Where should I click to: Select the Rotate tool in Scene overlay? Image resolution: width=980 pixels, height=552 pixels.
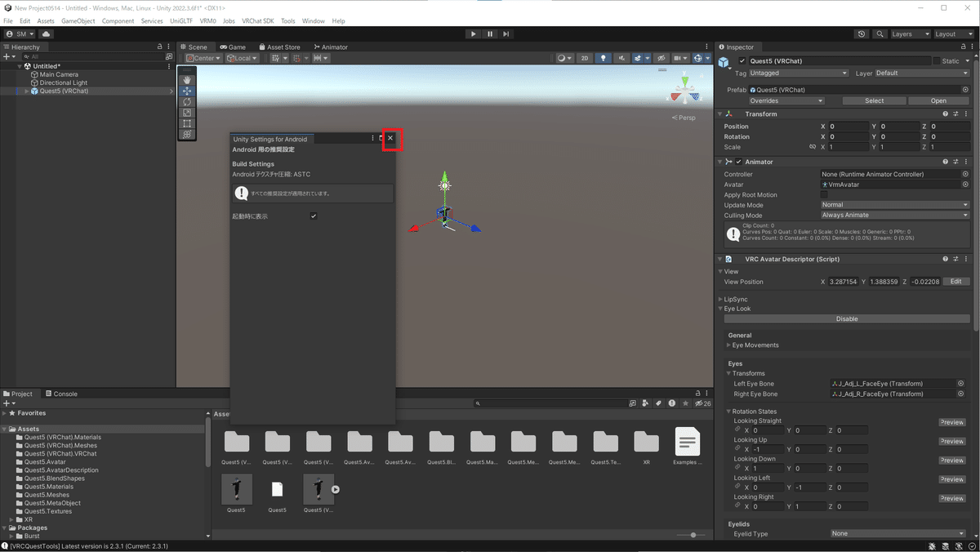coord(187,101)
